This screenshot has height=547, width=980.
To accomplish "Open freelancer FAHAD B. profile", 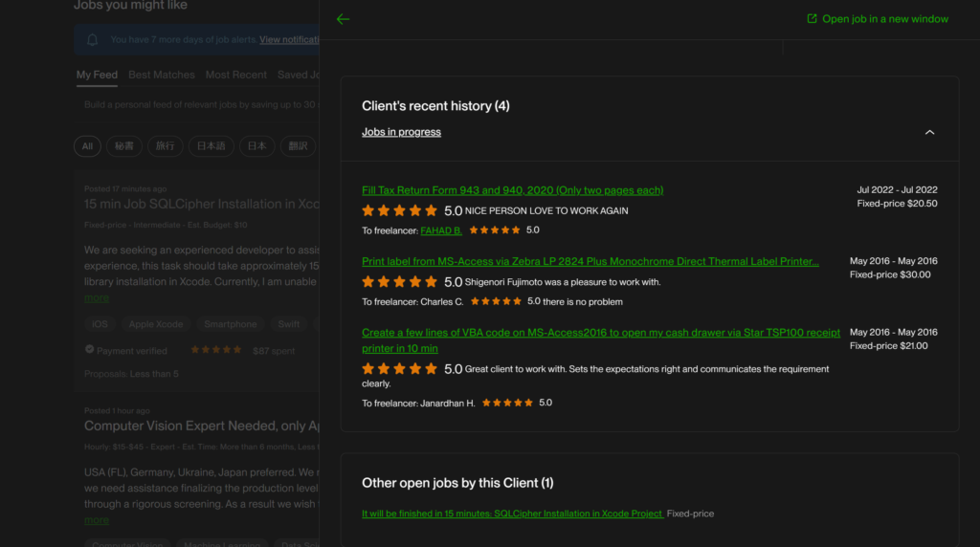I will tap(441, 230).
